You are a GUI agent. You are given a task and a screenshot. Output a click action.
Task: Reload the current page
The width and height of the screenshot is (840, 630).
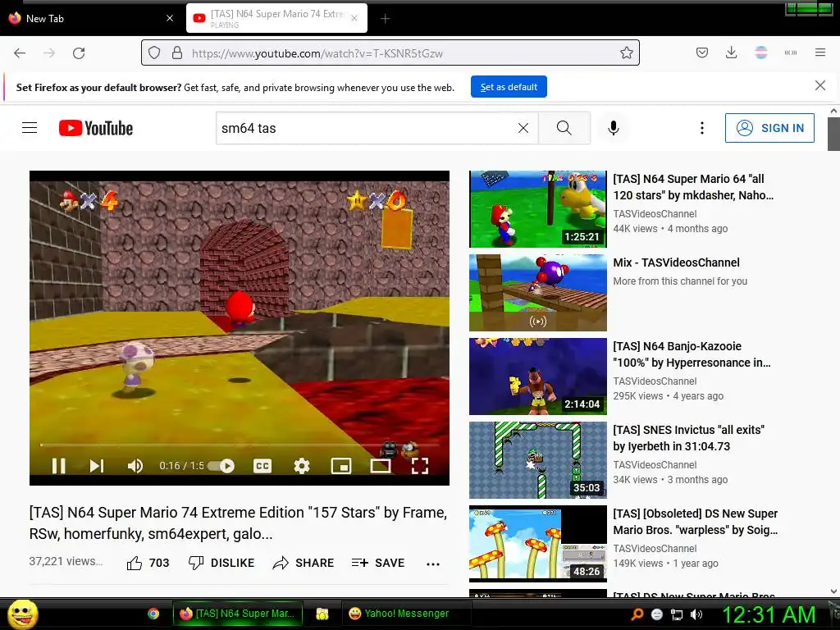pos(79,53)
